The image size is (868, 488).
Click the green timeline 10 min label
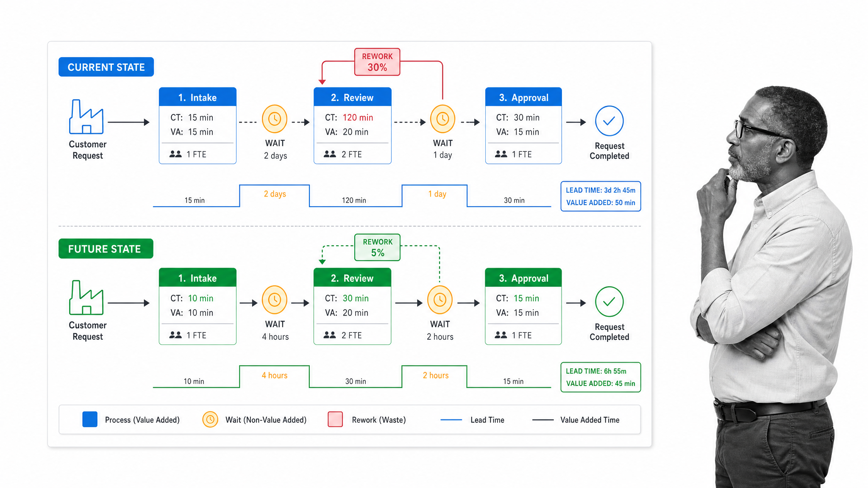(194, 381)
